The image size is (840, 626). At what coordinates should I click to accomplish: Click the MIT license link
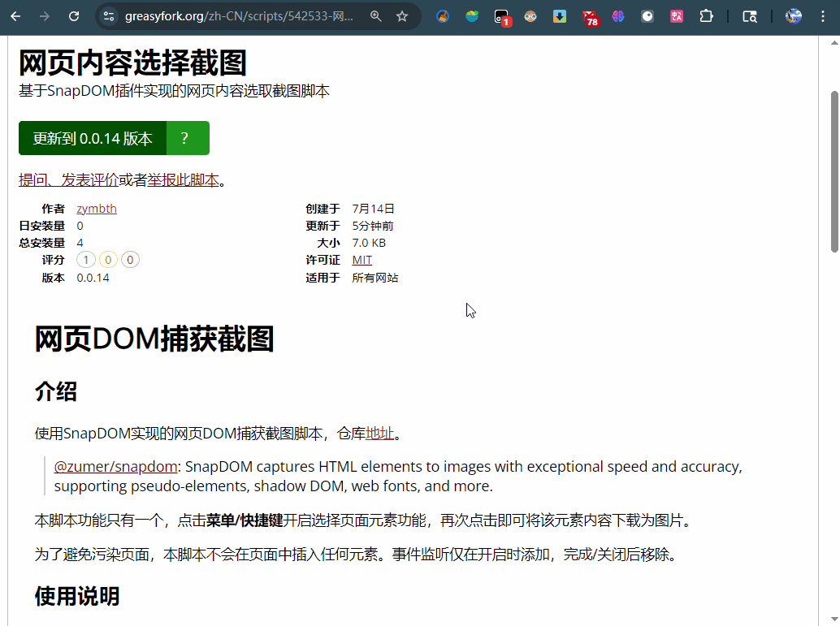362,260
